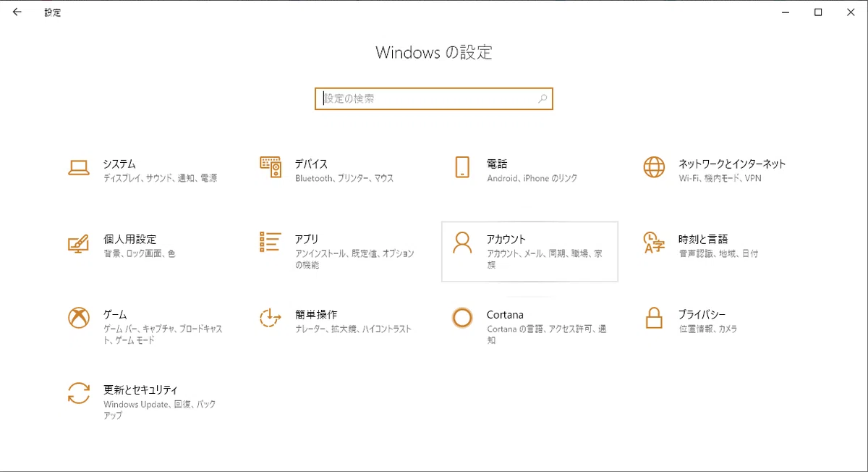Click the システム laptop icon

click(78, 167)
